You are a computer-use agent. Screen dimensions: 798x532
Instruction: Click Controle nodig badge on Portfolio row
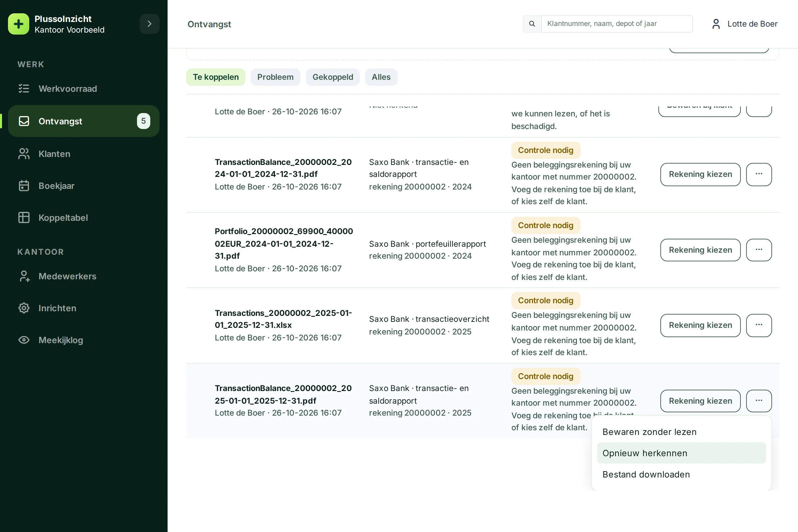[546, 225]
